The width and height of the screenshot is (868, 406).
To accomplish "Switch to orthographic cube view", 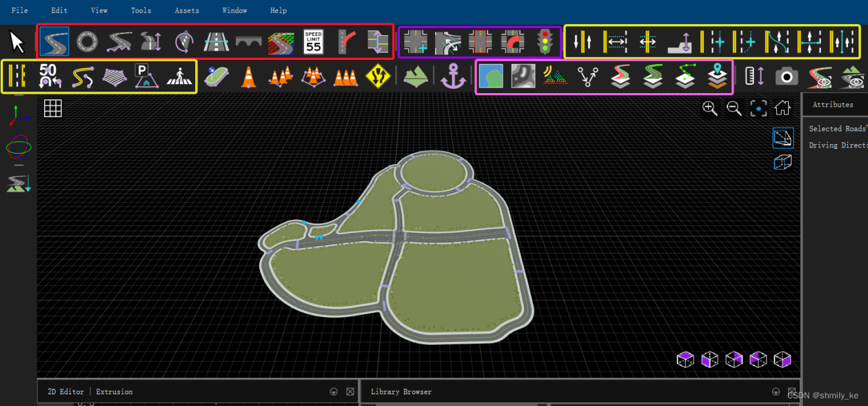I will point(783,163).
